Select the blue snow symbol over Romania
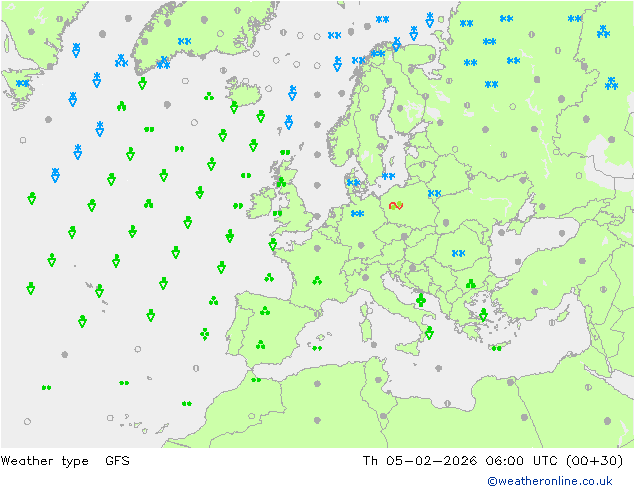Image resolution: width=634 pixels, height=490 pixels. point(458,253)
